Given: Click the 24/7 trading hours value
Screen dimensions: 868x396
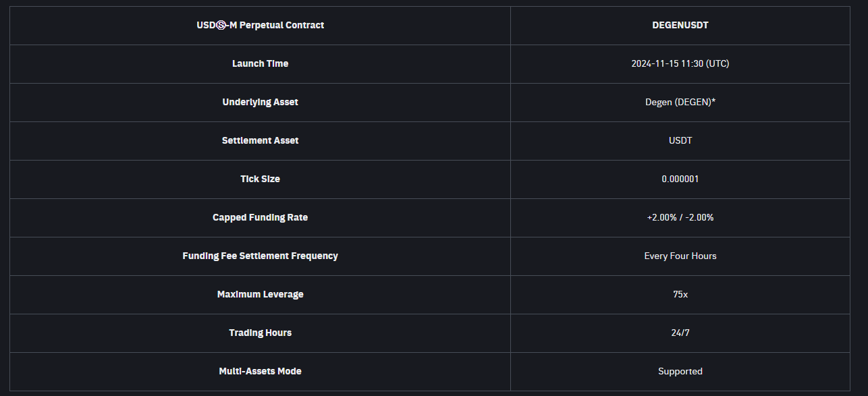Looking at the screenshot, I should coord(680,333).
